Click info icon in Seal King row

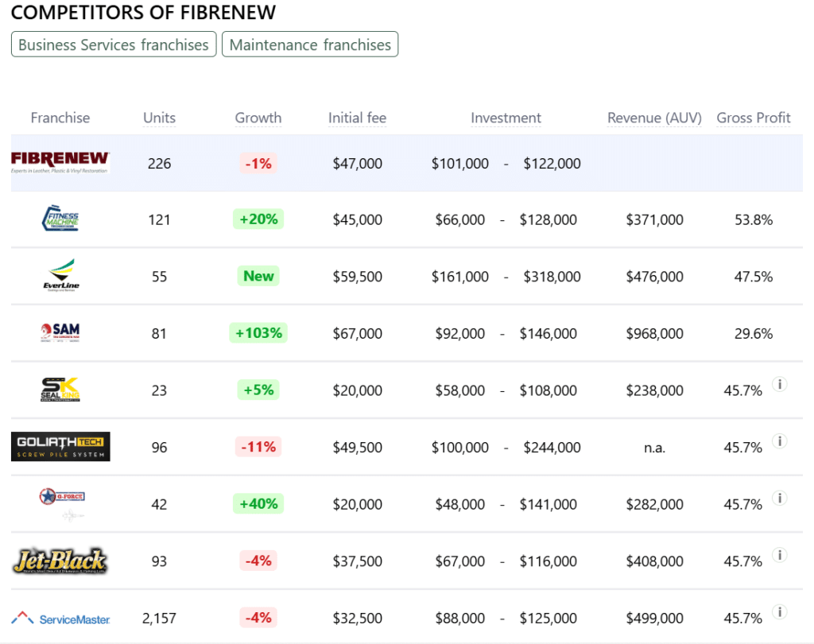(x=779, y=384)
